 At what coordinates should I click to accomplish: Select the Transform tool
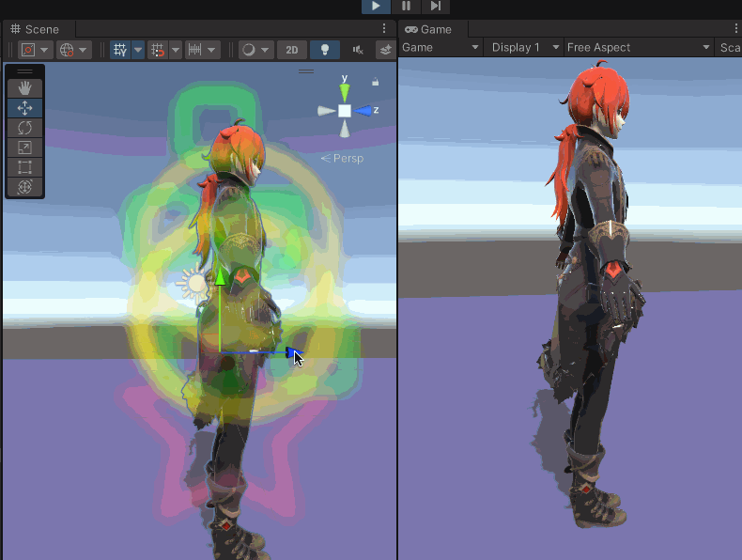25,187
